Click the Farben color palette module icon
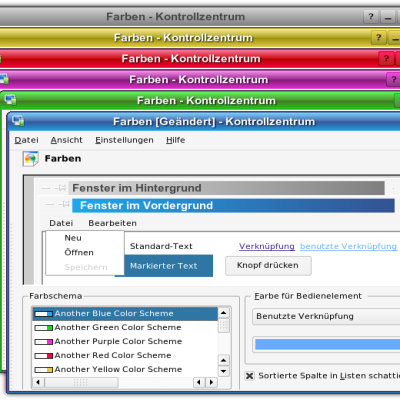The width and height of the screenshot is (400, 400). coord(30,159)
